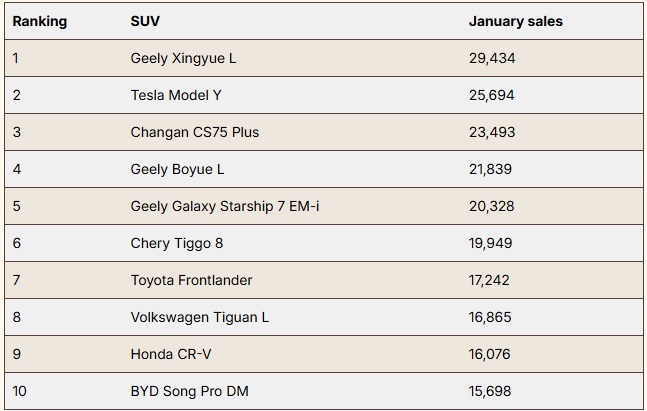Click ranking number 10 cell
The height and width of the screenshot is (411, 647).
[x=20, y=391]
